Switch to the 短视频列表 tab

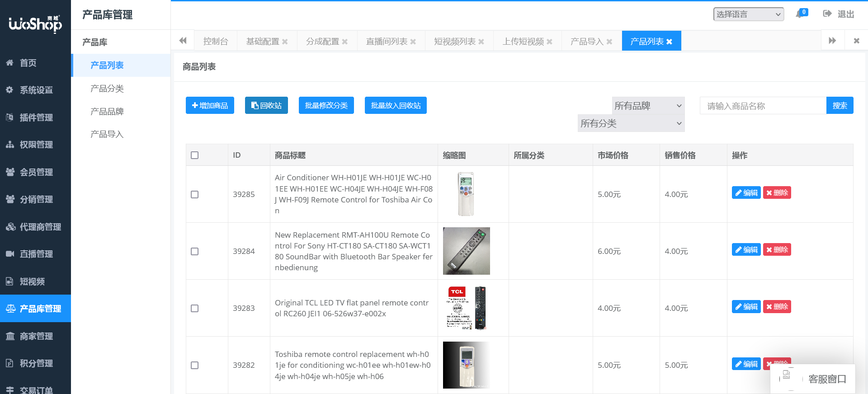coord(455,42)
